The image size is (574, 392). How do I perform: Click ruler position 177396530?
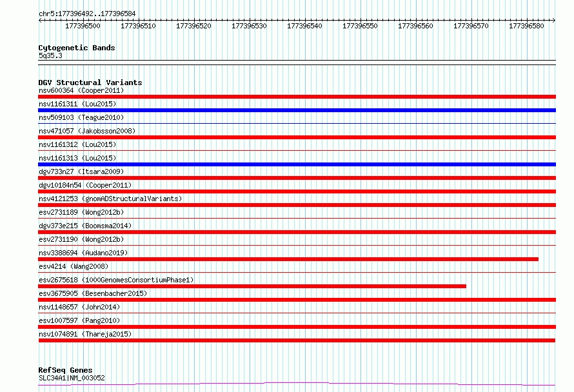(x=250, y=26)
